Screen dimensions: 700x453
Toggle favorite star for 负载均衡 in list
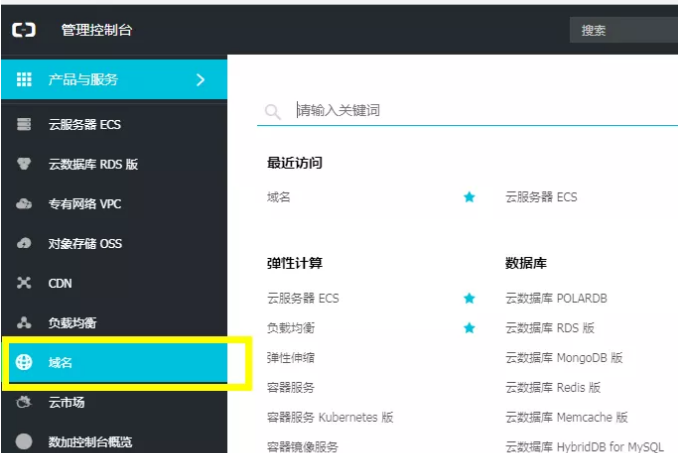click(x=469, y=328)
